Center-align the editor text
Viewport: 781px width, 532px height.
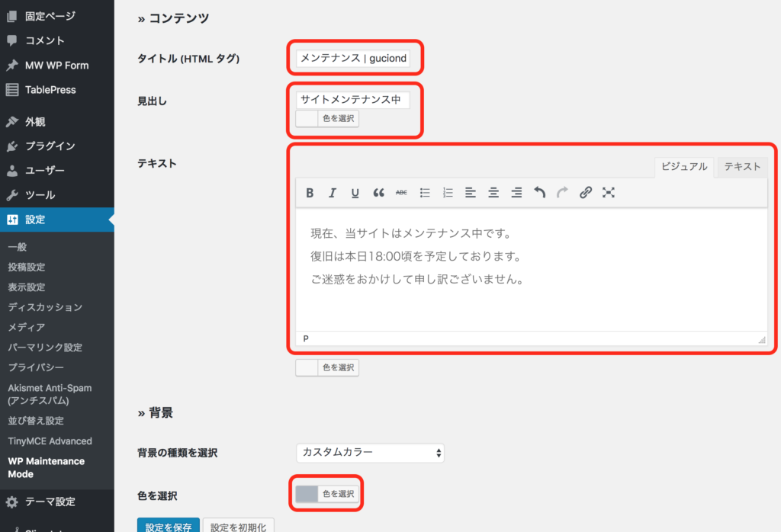pos(493,193)
